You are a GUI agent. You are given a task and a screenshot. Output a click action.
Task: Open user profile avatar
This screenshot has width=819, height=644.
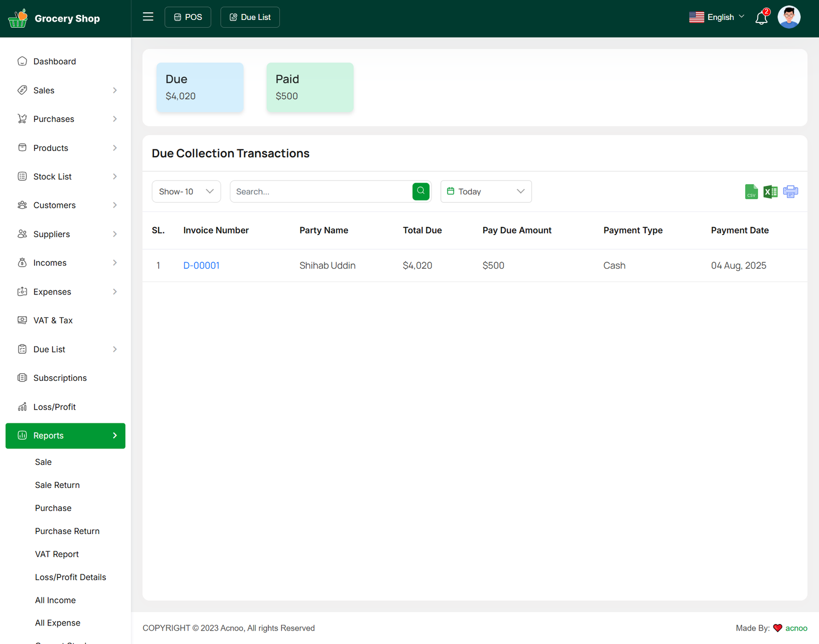pos(788,17)
